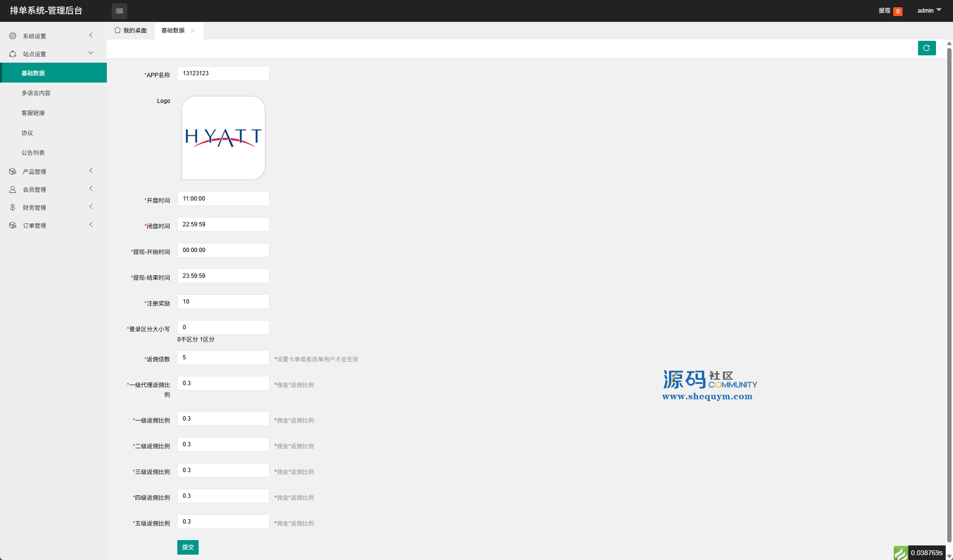Image resolution: width=953 pixels, height=560 pixels.
Task: Click the 系统设置 gear icon
Action: point(13,36)
